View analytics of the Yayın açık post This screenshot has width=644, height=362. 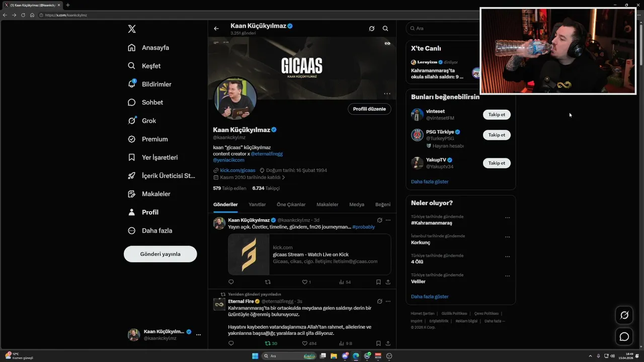pyautogui.click(x=345, y=282)
